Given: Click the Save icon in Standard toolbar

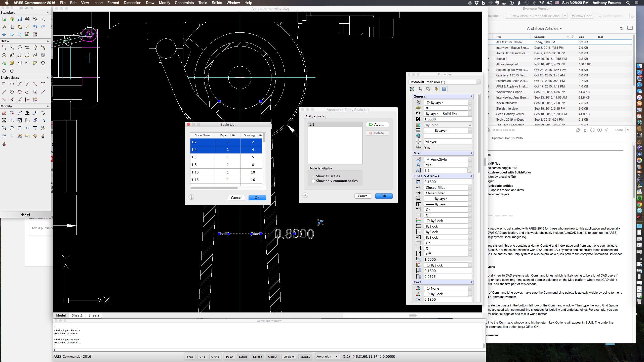Looking at the screenshot, I should [20, 19].
